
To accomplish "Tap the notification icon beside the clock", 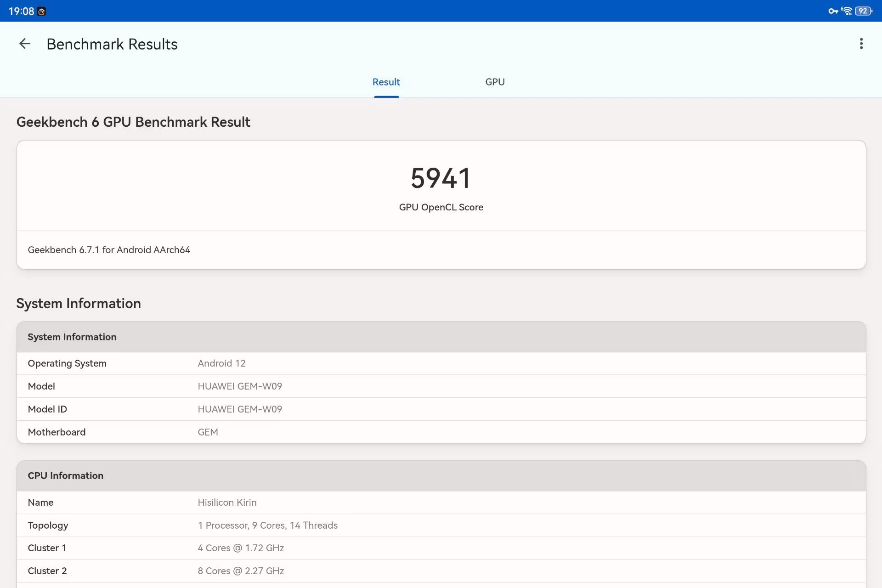I will click(x=41, y=11).
